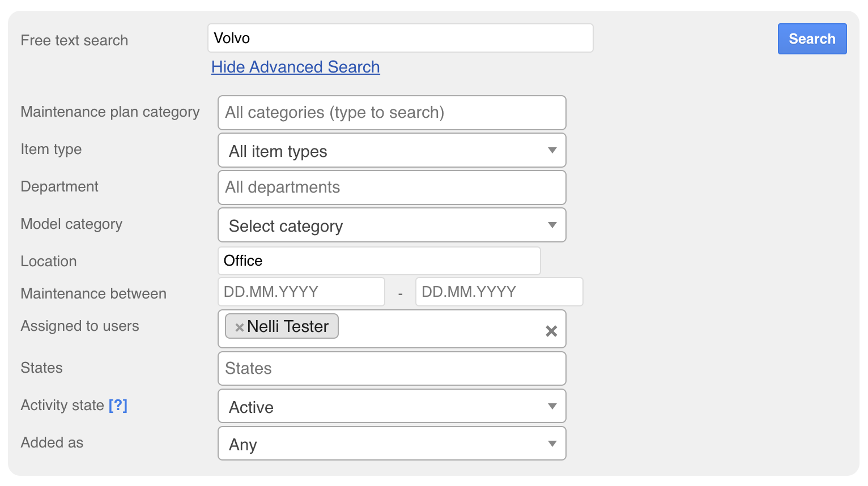
Task: Click the Added as dropdown arrow
Action: tap(552, 444)
